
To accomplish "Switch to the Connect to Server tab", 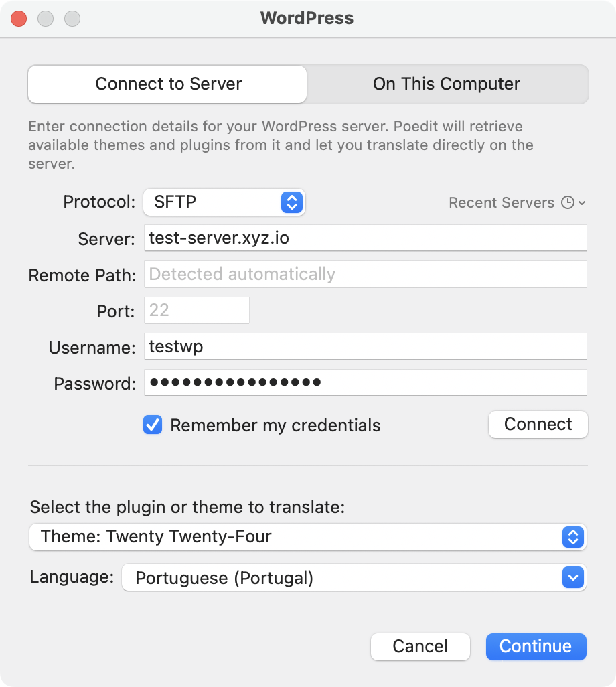I will 167,84.
